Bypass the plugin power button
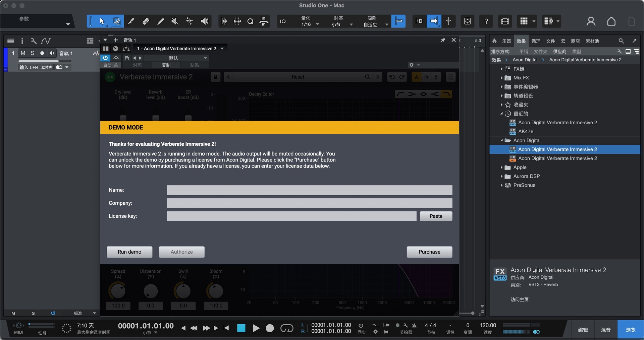This screenshot has width=644, height=340. pyautogui.click(x=105, y=58)
